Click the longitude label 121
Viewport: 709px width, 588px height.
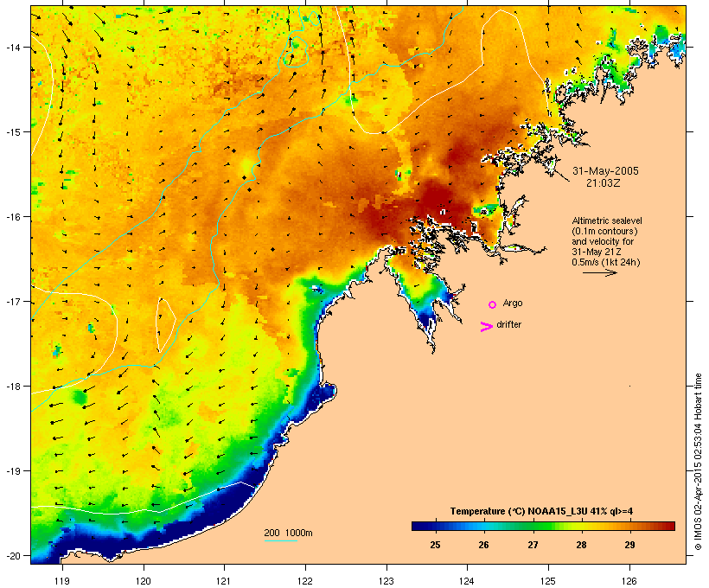tap(224, 581)
